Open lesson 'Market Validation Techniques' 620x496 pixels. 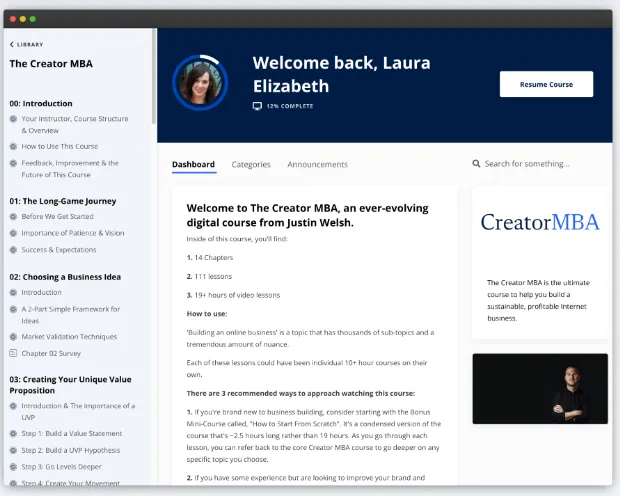click(69, 337)
